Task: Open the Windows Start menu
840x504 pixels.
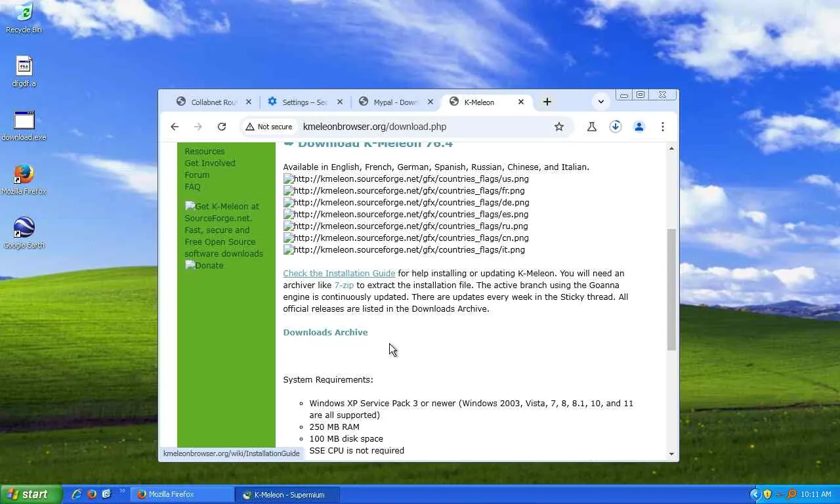Action: tap(31, 495)
